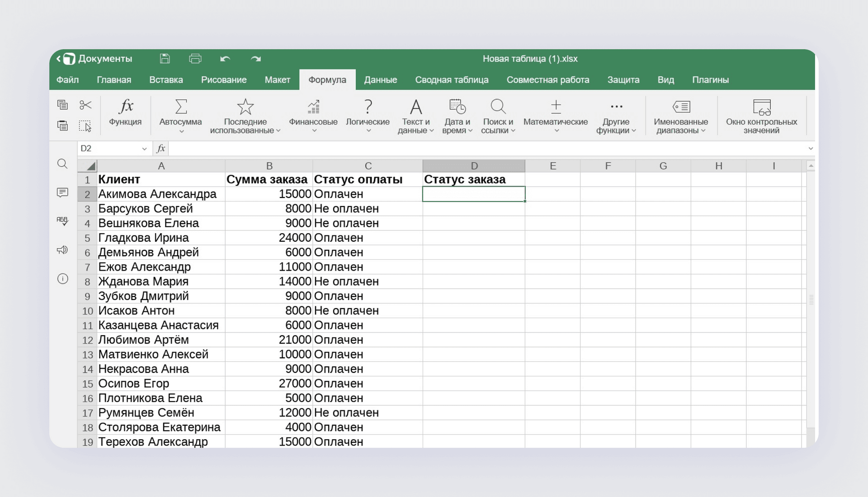Select cell Румянцев Семён
The height and width of the screenshot is (497, 868).
(161, 413)
